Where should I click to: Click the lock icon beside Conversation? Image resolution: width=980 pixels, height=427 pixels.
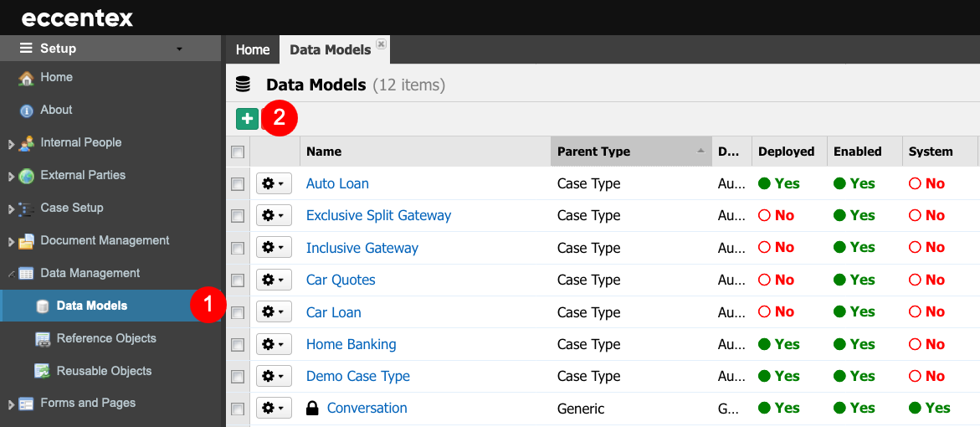(312, 409)
